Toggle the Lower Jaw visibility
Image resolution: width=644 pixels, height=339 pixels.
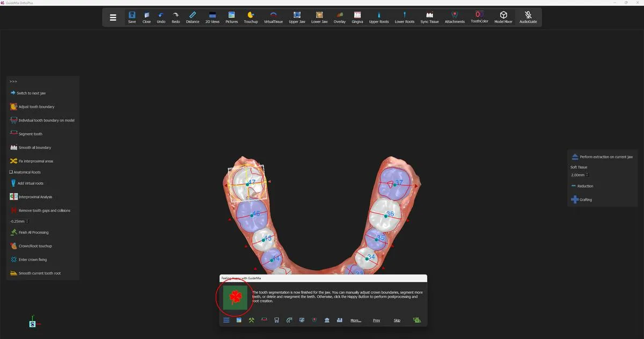(x=319, y=18)
